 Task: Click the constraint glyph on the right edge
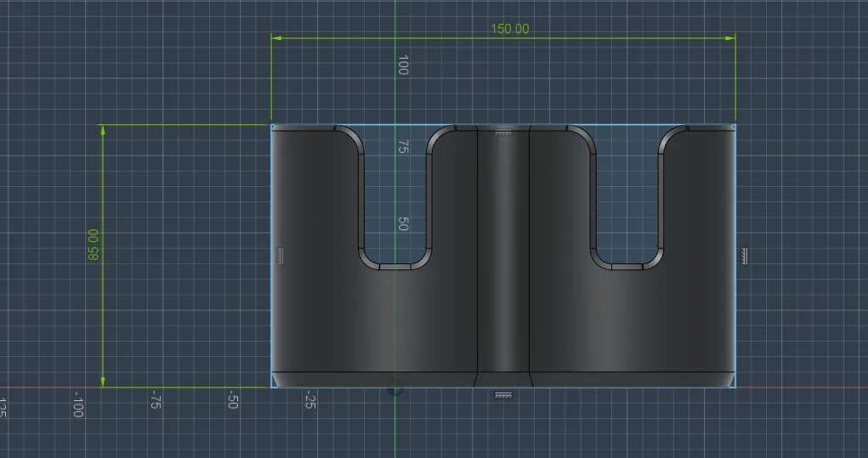(745, 255)
